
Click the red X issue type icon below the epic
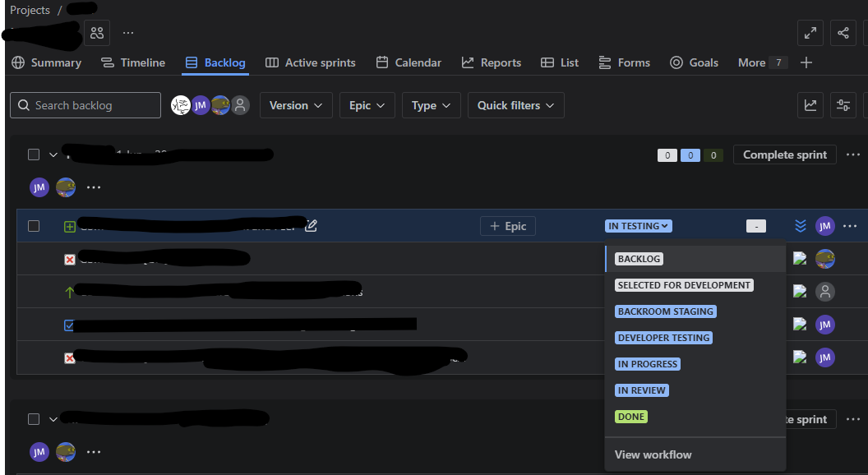click(69, 259)
